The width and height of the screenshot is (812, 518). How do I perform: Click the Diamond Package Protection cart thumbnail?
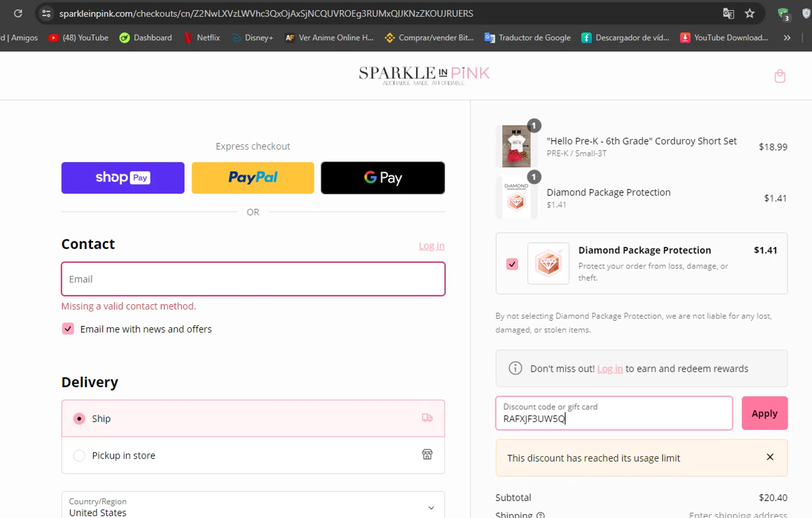pos(516,198)
